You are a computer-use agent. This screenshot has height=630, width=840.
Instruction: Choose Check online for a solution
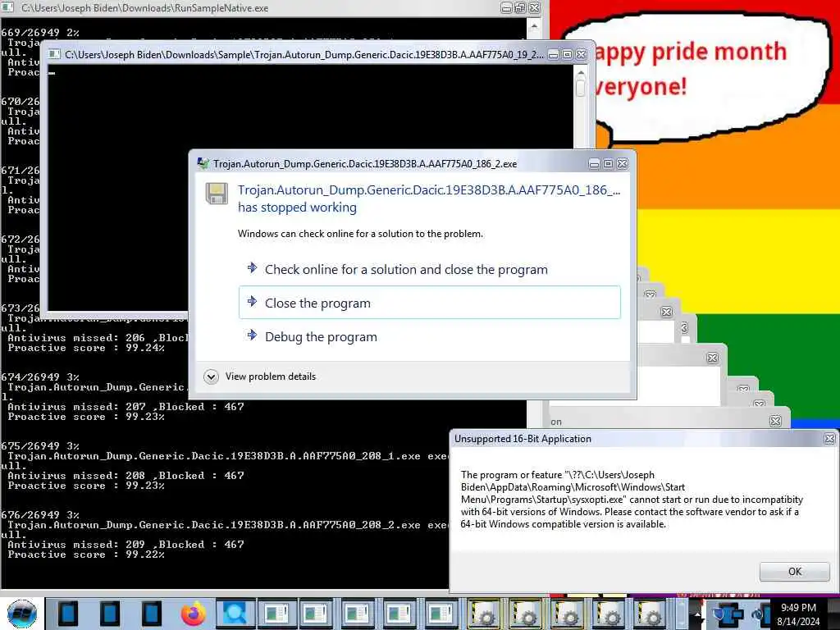click(406, 269)
